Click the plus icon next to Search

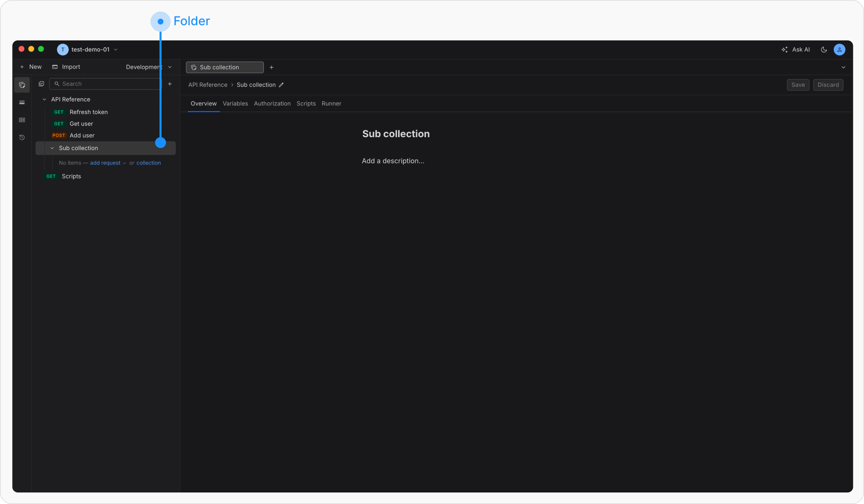170,84
